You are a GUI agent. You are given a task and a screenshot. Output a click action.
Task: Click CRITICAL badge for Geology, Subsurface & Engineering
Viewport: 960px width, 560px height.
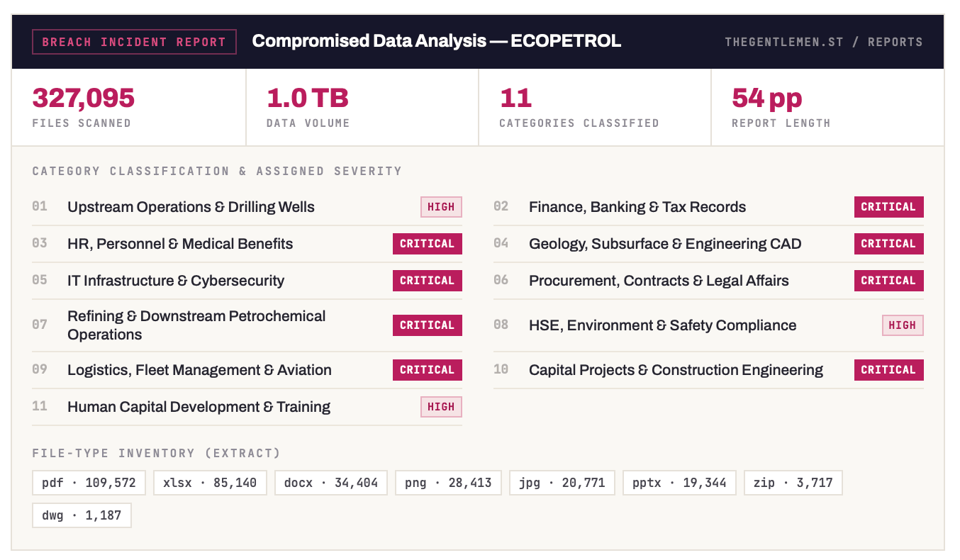889,244
